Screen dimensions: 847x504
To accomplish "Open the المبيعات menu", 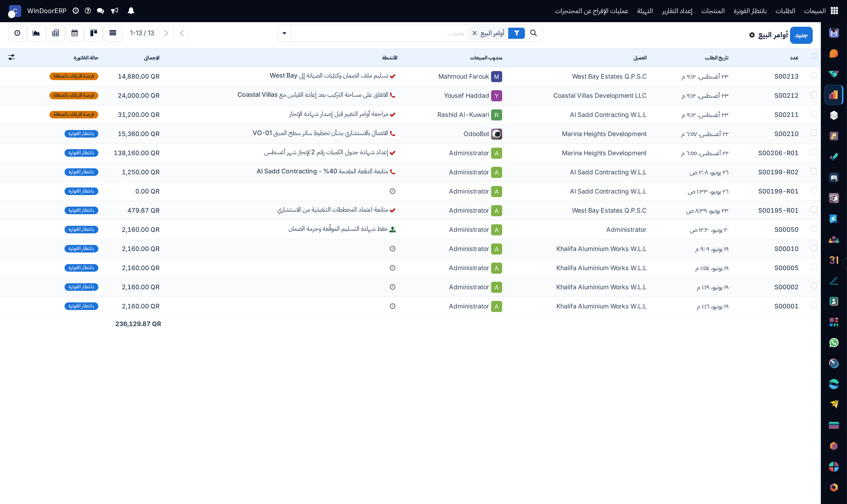I will 815,11.
